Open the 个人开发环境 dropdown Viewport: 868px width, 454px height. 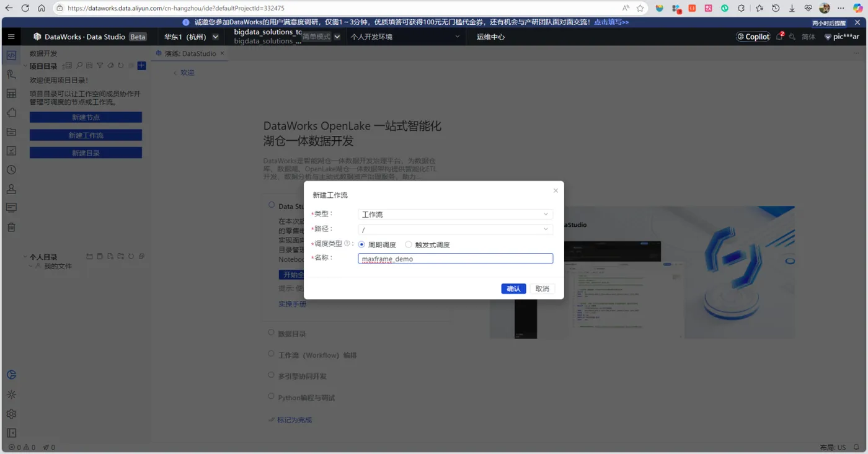coord(406,37)
